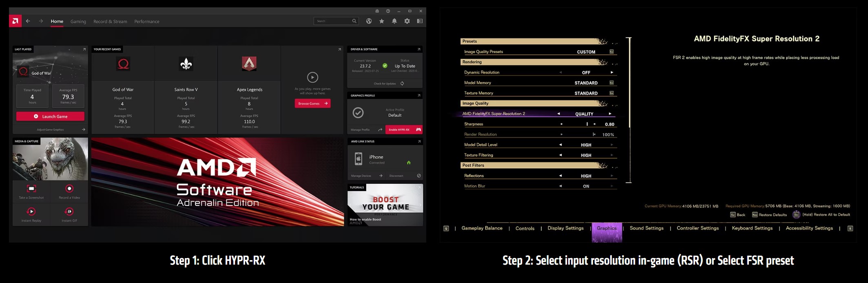
Task: Open the Boost Your Game tutorial thumbnail
Action: pyautogui.click(x=385, y=205)
